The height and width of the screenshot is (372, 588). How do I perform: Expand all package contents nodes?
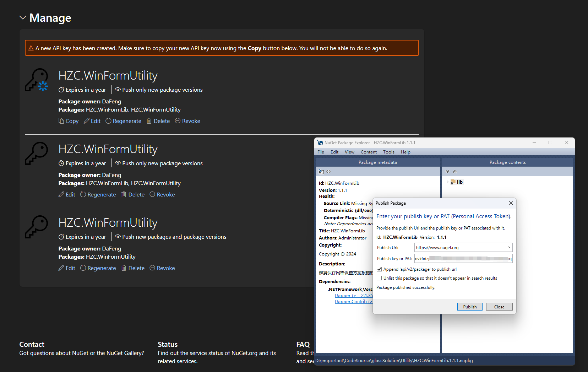(447, 172)
